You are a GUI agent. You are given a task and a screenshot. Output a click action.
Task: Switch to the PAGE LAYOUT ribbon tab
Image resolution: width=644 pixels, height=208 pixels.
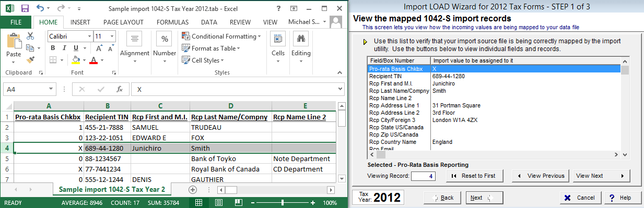pyautogui.click(x=123, y=22)
